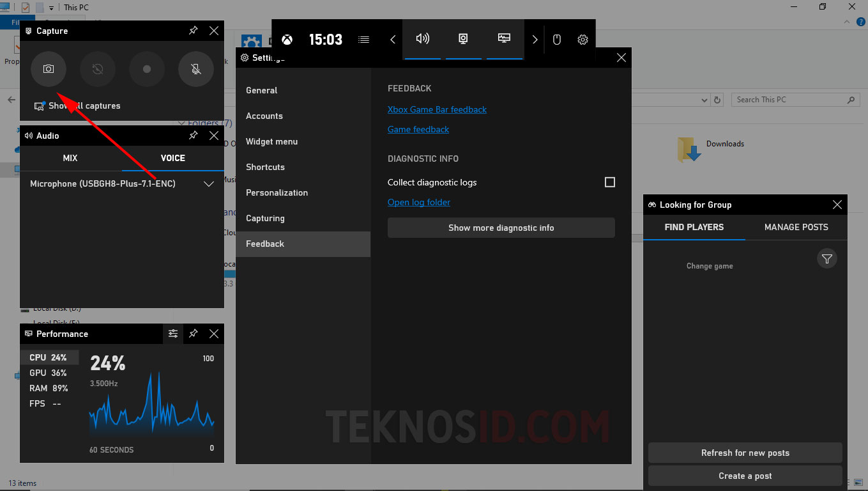Filter Looking for Group posts

click(x=827, y=259)
